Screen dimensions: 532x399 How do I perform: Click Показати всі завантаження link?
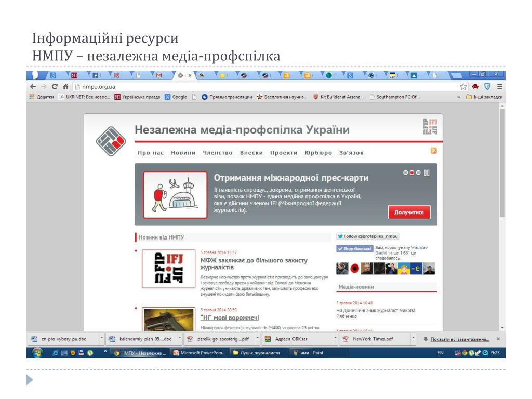tap(460, 339)
